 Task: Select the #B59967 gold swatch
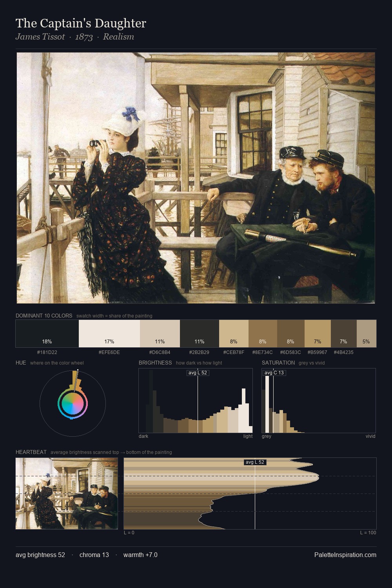(318, 334)
